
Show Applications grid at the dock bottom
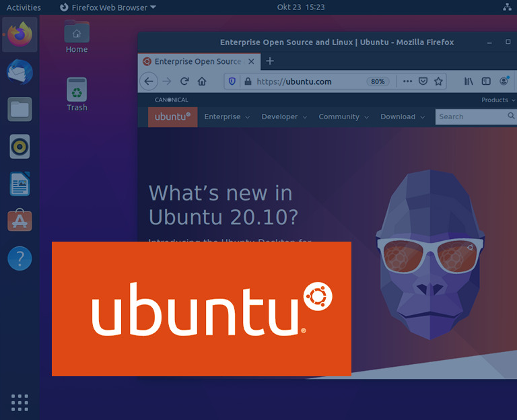pos(20,403)
